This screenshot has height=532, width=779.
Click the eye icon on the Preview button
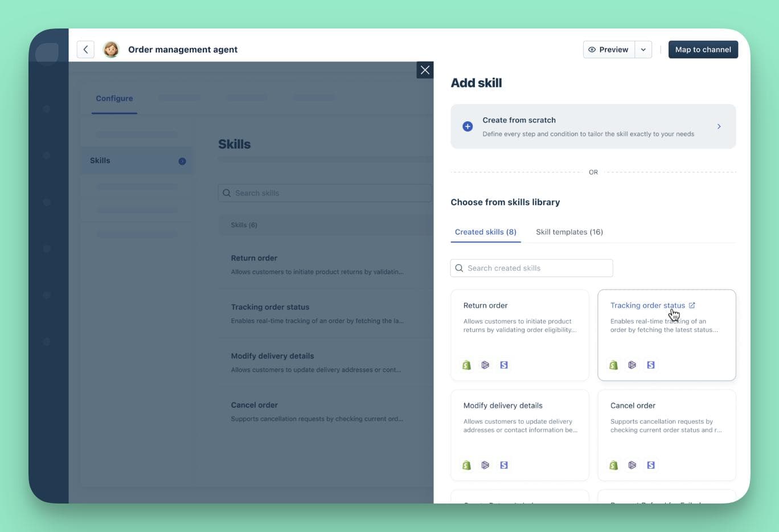[x=592, y=49]
